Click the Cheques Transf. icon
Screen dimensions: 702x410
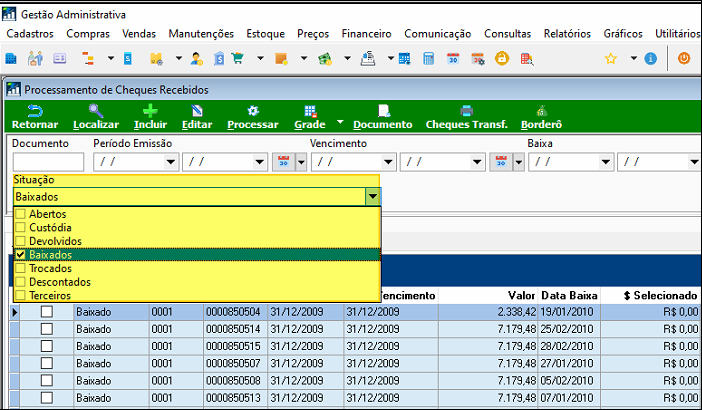point(466,111)
